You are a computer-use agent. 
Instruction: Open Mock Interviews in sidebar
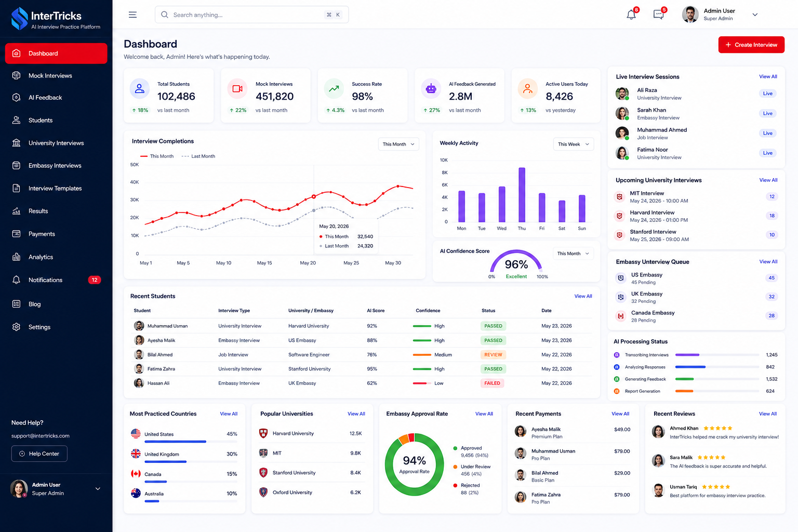click(x=56, y=75)
